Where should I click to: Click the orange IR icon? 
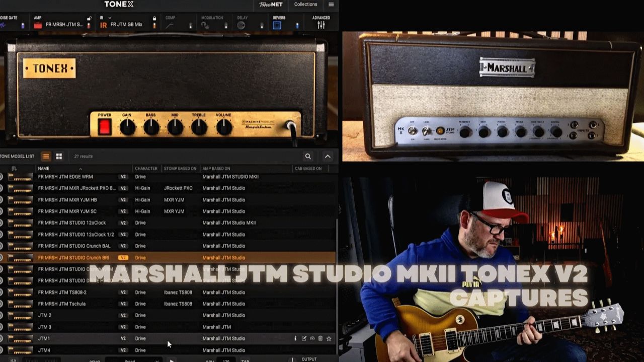(x=103, y=25)
